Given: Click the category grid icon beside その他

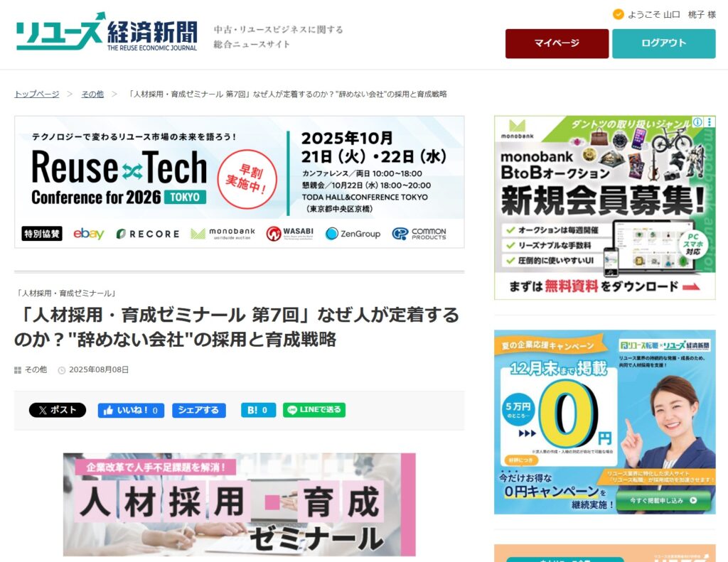Looking at the screenshot, I should [18, 370].
